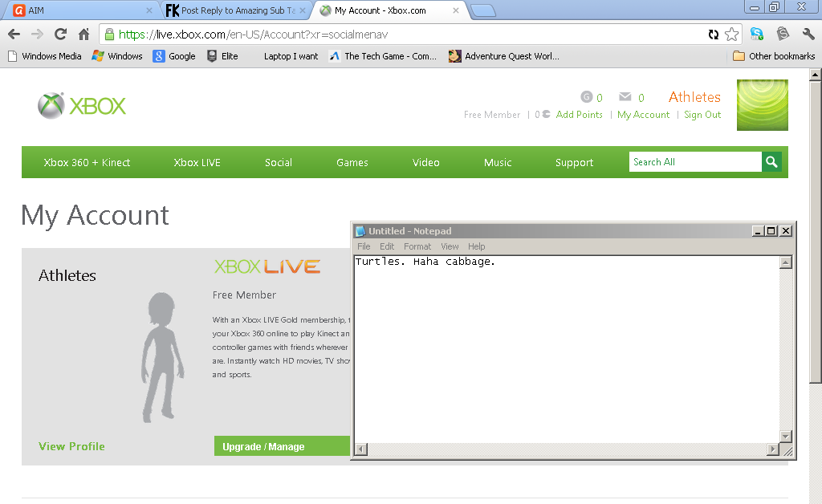
Task: Open Notepad Format menu
Action: tap(417, 246)
